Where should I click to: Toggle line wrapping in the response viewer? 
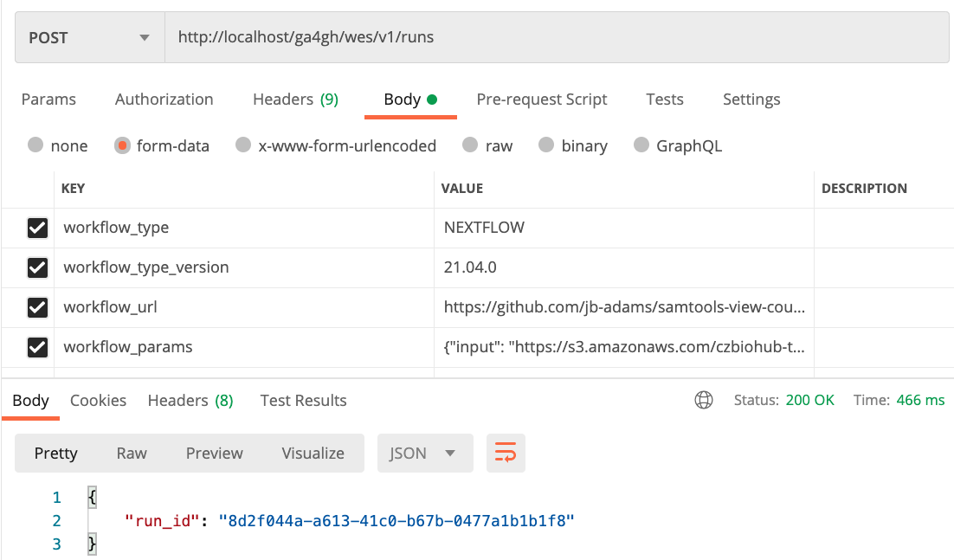coord(506,453)
